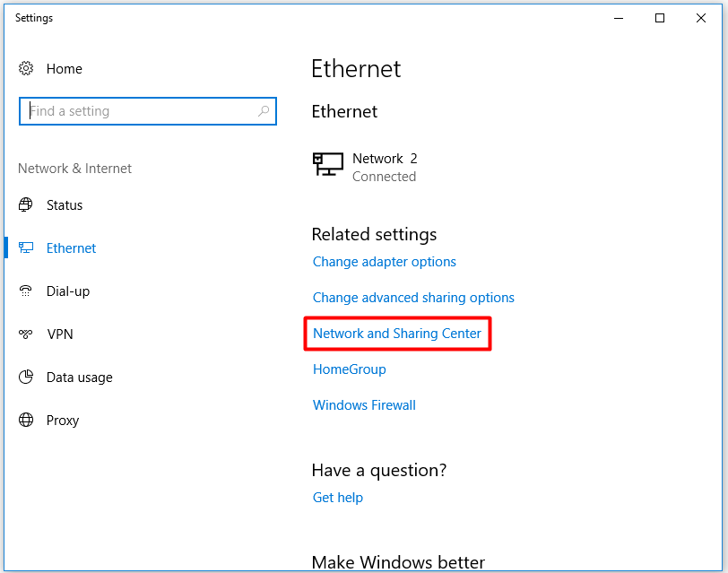Click the search magnifier icon
The image size is (728, 573).
tap(264, 111)
